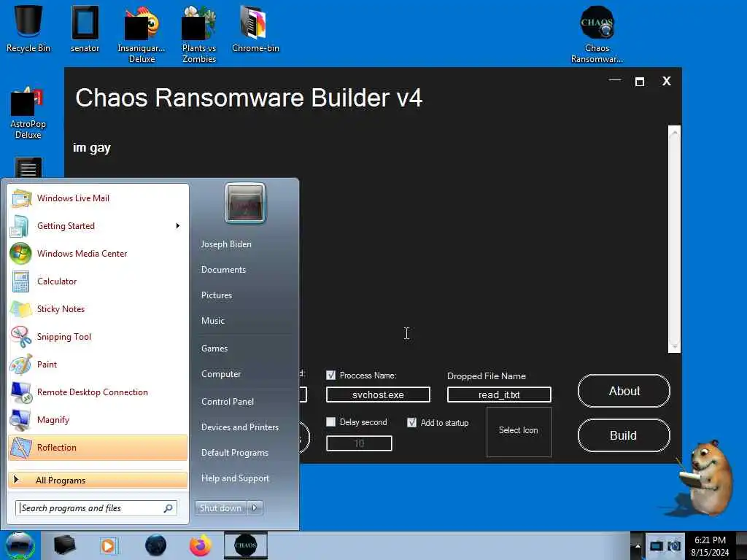747x560 pixels.
Task: Launch Paint from the Start menu
Action: click(98, 365)
